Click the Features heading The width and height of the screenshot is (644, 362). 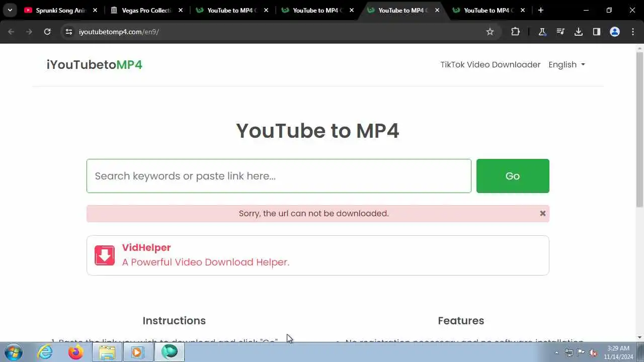(461, 321)
